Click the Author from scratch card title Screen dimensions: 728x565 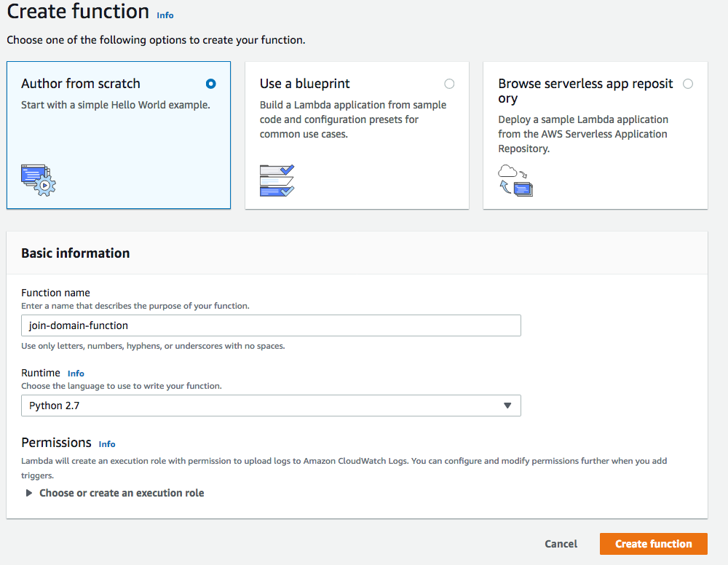pos(81,84)
